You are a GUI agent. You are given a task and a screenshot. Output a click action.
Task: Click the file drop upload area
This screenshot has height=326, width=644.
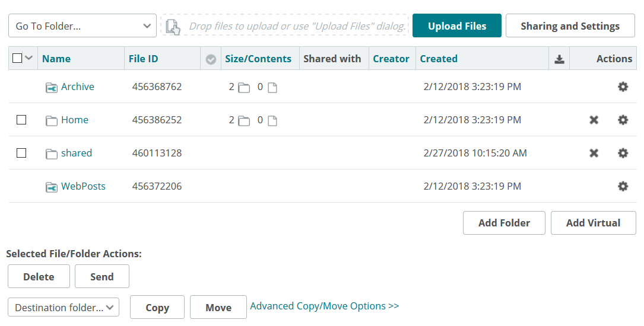click(285, 26)
